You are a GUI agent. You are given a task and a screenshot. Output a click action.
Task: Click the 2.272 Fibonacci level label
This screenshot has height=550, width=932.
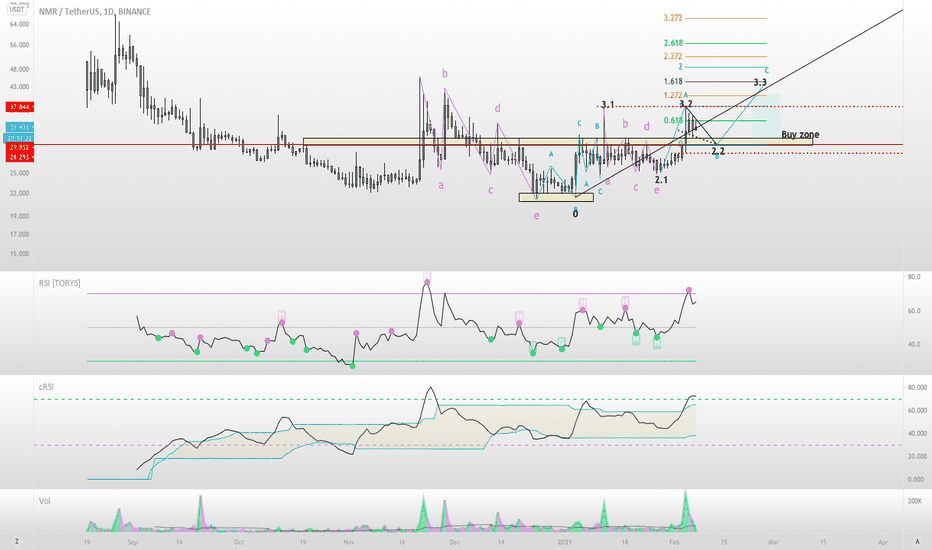click(673, 56)
